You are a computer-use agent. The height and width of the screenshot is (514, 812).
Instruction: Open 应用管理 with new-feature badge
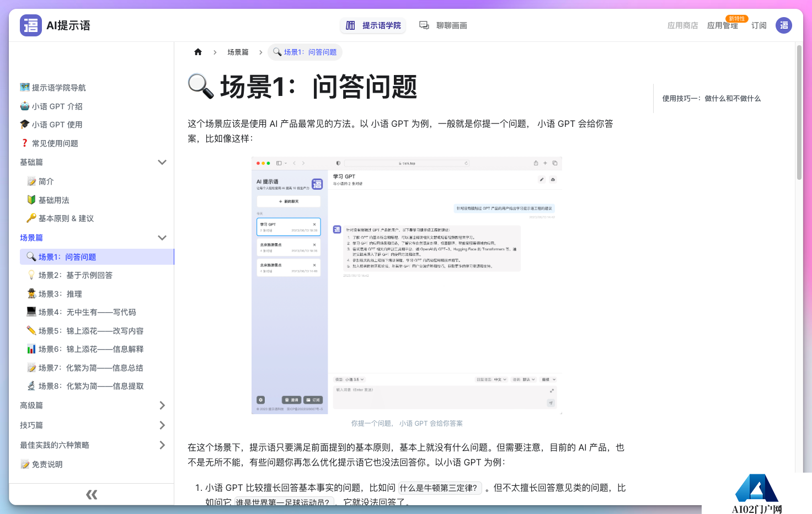tap(723, 25)
